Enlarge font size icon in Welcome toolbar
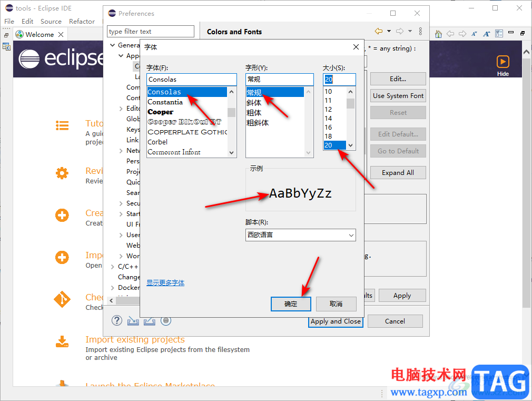The width and height of the screenshot is (532, 401). pyautogui.click(x=487, y=34)
